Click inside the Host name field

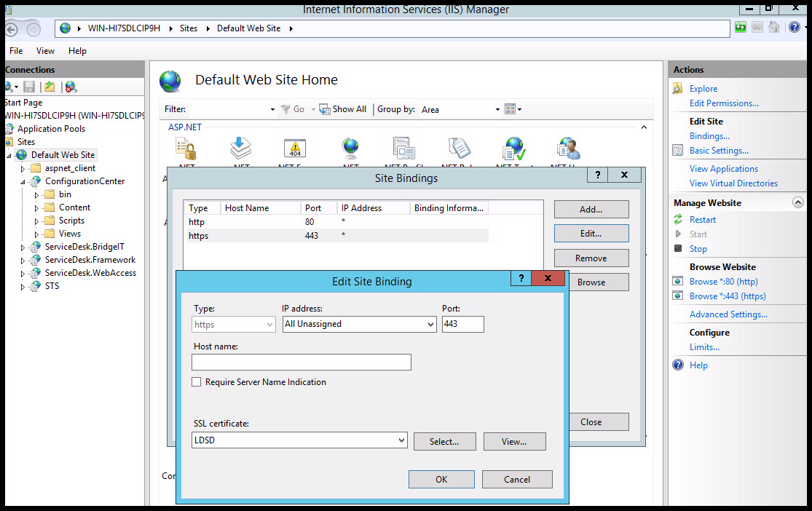point(301,362)
